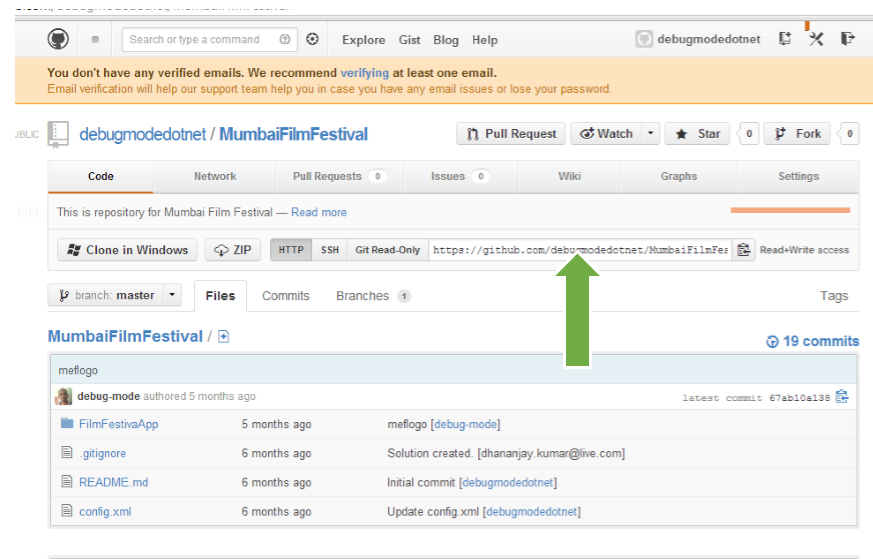Click the search or command input
Image resolution: width=873 pixels, height=559 pixels.
[x=202, y=40]
